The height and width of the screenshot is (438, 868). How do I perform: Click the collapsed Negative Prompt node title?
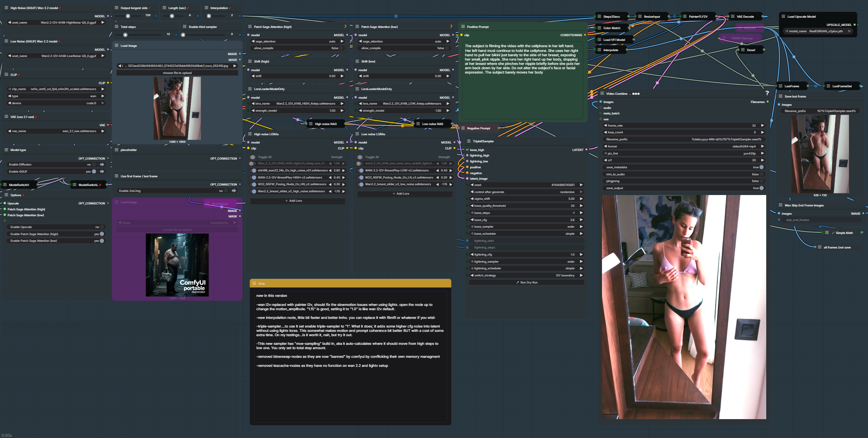click(x=478, y=128)
